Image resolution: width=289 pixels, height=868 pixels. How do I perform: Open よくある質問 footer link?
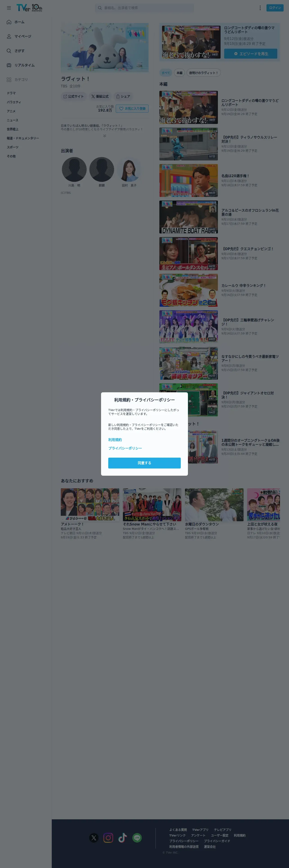(178, 830)
